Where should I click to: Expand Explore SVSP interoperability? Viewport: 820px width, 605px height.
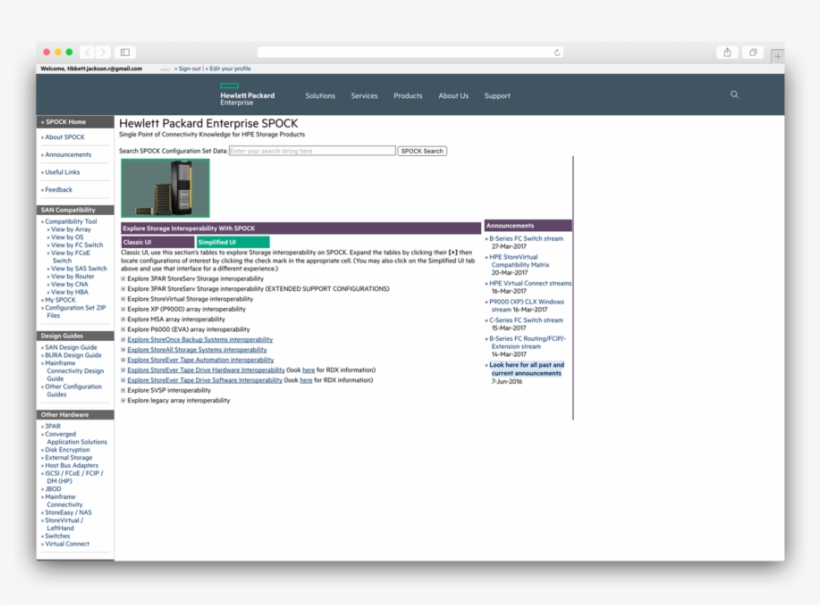pyautogui.click(x=123, y=390)
